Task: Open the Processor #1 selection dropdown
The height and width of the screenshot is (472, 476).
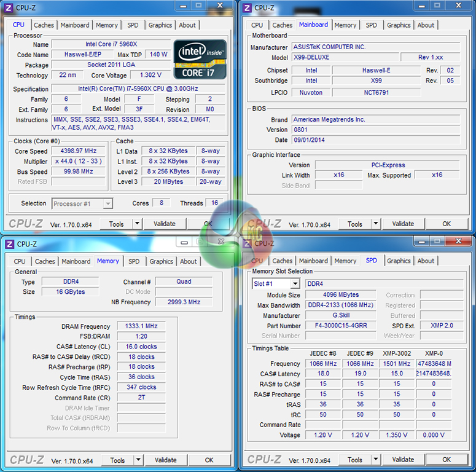Action: click(x=107, y=203)
